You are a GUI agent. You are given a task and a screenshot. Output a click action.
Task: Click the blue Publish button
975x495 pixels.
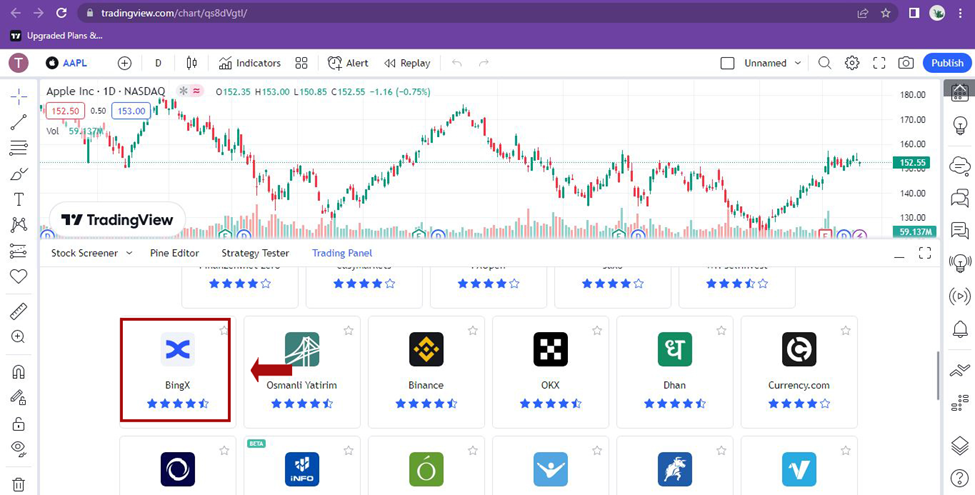pos(947,63)
